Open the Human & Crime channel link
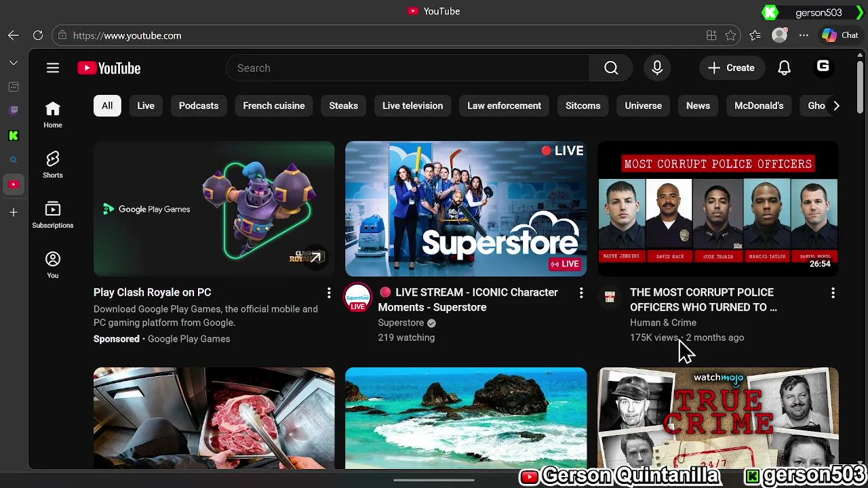 (x=663, y=323)
